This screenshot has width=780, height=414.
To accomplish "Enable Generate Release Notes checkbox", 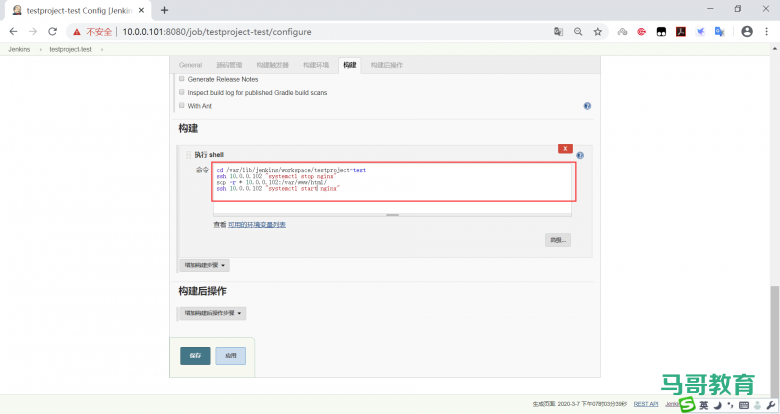I will [x=182, y=79].
